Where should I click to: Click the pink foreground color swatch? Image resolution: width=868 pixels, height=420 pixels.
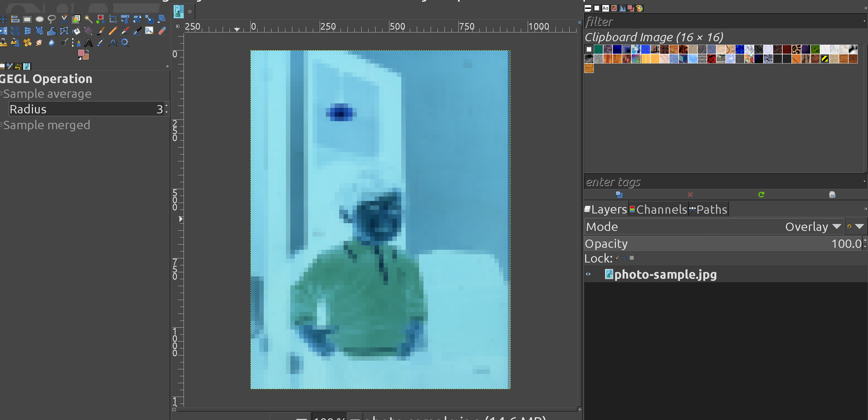click(81, 53)
